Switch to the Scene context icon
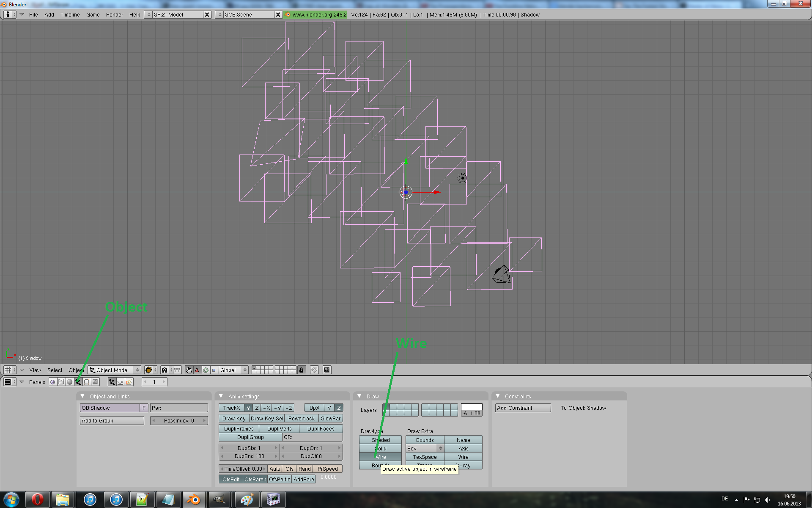 [x=95, y=382]
